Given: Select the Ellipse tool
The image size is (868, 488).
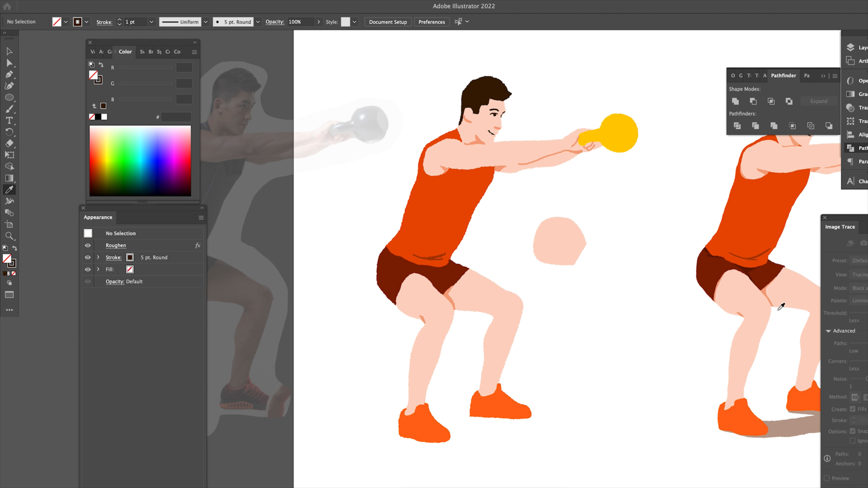Looking at the screenshot, I should 9,97.
